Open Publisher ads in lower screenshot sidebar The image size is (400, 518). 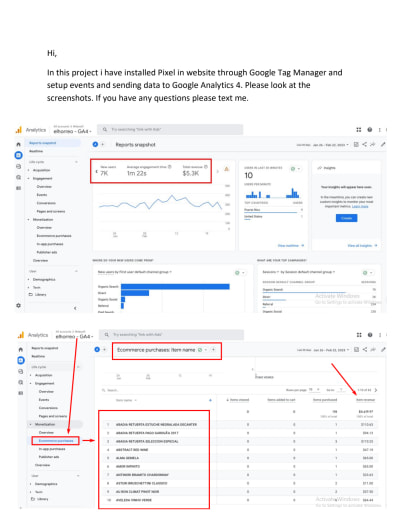click(x=49, y=457)
